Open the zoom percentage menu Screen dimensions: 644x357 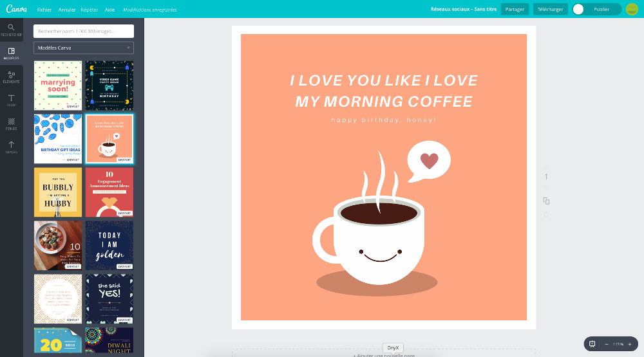(x=618, y=344)
